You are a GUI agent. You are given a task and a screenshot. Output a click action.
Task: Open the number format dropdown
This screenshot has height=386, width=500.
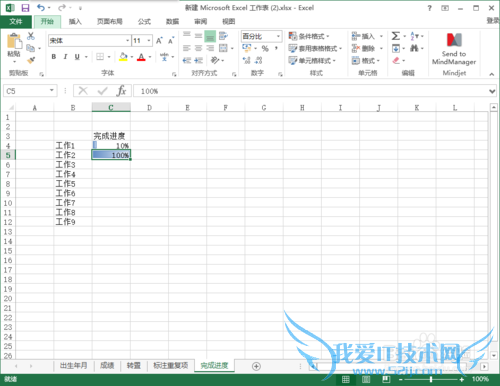pos(278,36)
